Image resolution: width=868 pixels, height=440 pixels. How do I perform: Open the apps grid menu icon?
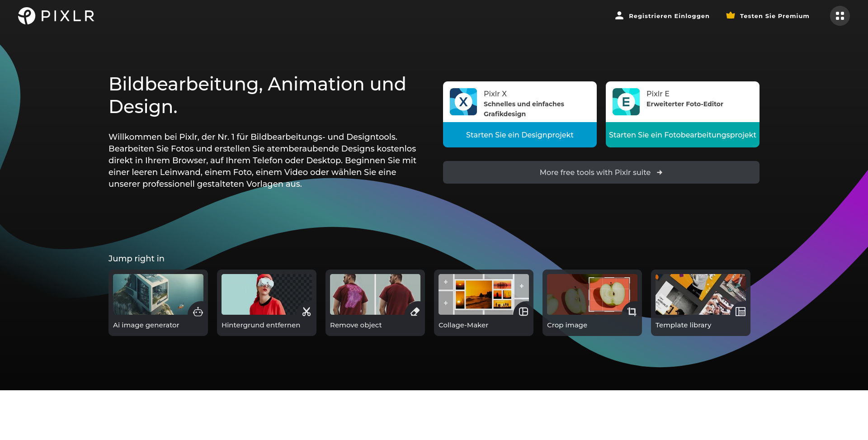[x=840, y=16]
